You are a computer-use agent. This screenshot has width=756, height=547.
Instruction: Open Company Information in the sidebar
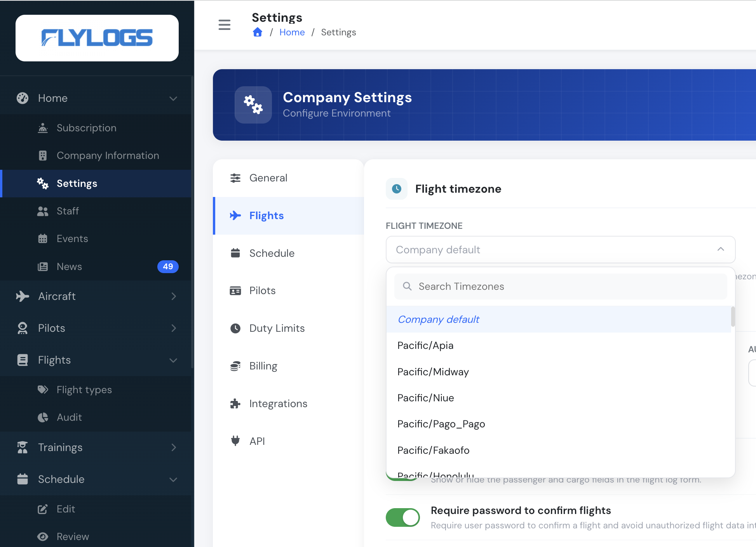[96, 155]
